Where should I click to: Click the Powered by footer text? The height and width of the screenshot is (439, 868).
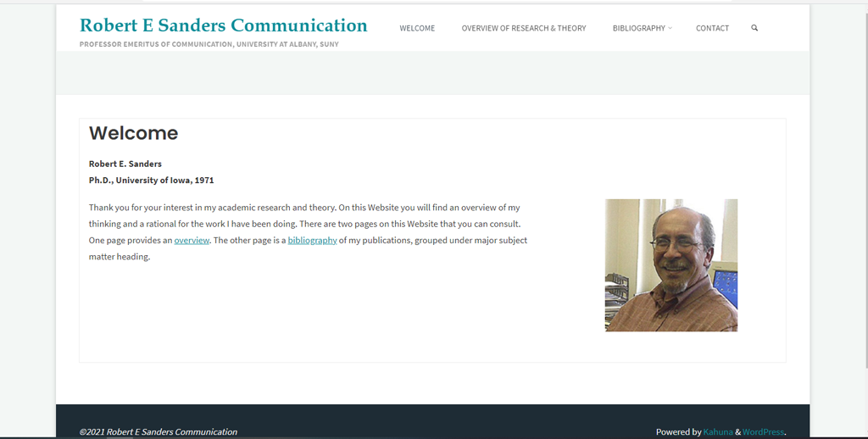click(x=679, y=432)
